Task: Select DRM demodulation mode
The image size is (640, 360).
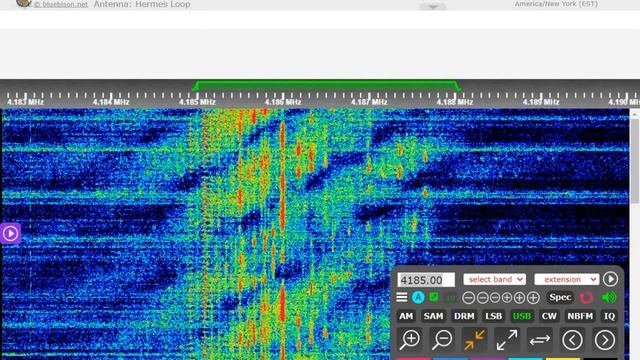Action: click(464, 316)
